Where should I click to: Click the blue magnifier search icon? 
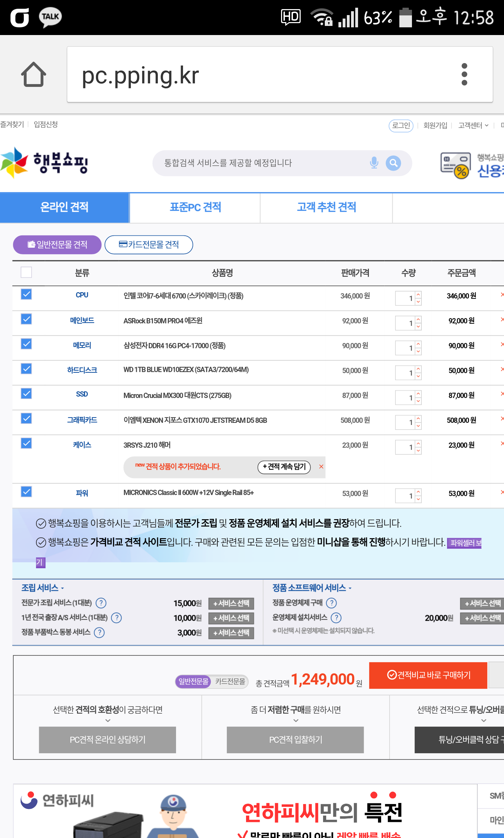pyautogui.click(x=393, y=163)
